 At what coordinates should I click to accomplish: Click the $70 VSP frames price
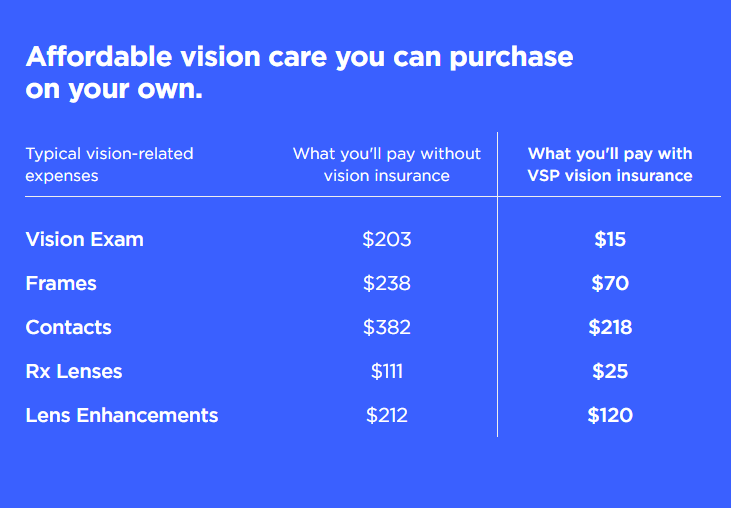[x=610, y=283]
